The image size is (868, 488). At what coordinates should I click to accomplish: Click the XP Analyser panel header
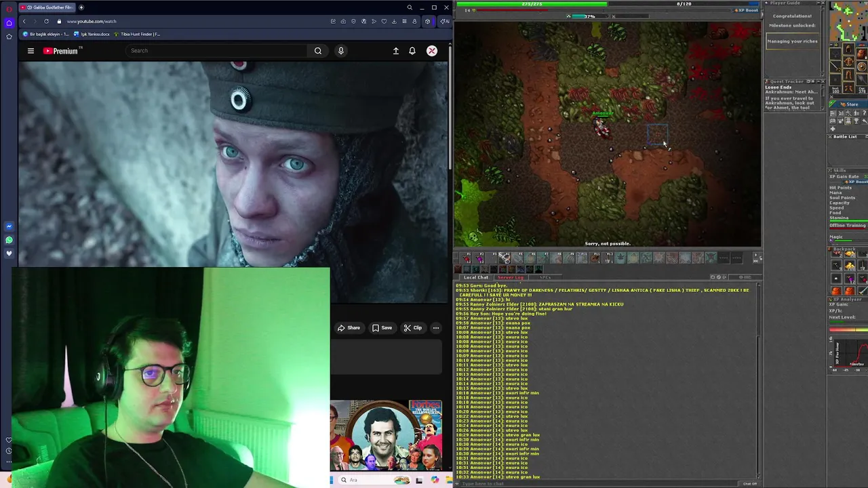click(x=848, y=299)
